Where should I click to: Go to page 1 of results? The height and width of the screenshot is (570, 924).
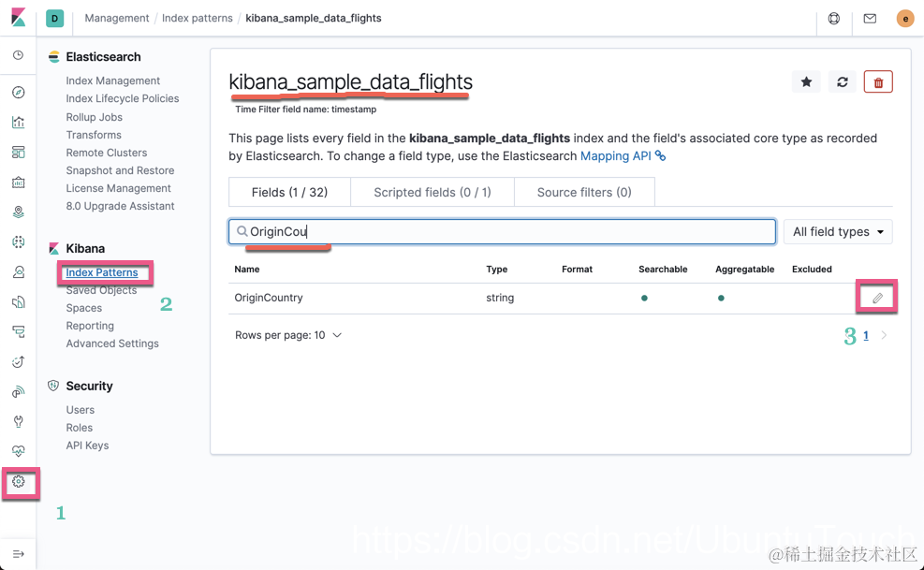pyautogui.click(x=866, y=335)
